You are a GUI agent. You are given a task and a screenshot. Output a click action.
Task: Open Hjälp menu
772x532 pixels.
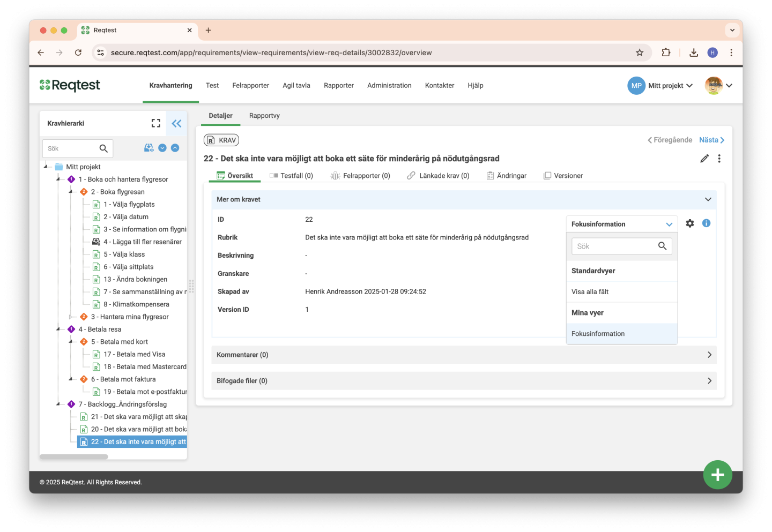click(x=475, y=86)
